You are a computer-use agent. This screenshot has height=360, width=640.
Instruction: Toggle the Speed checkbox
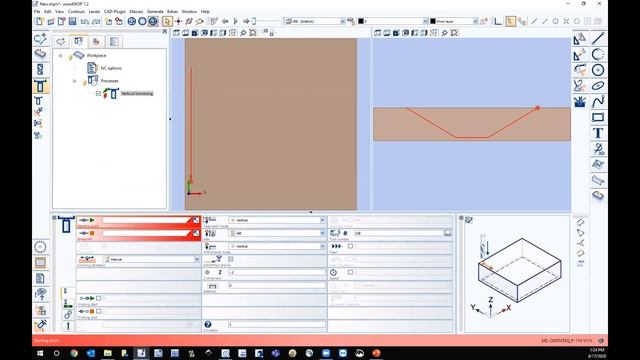pyautogui.click(x=350, y=272)
